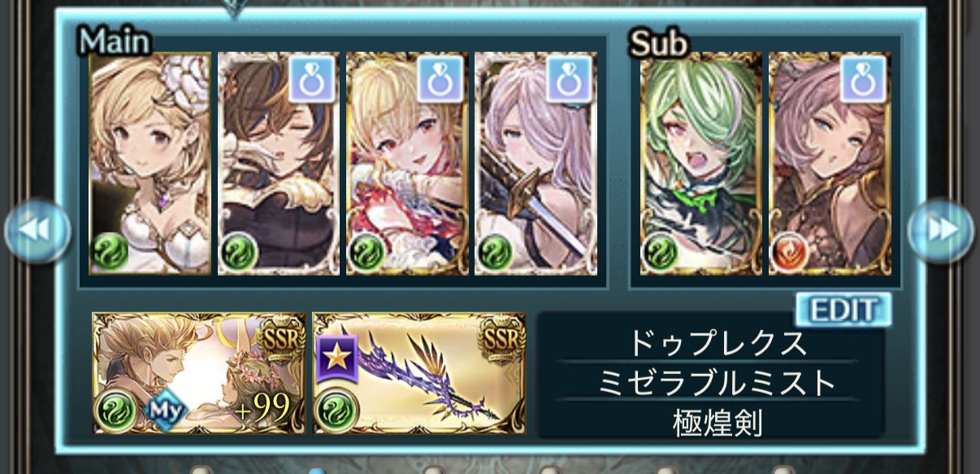Open the purple SSR sword weapon card
980x474 pixels.
point(419,373)
